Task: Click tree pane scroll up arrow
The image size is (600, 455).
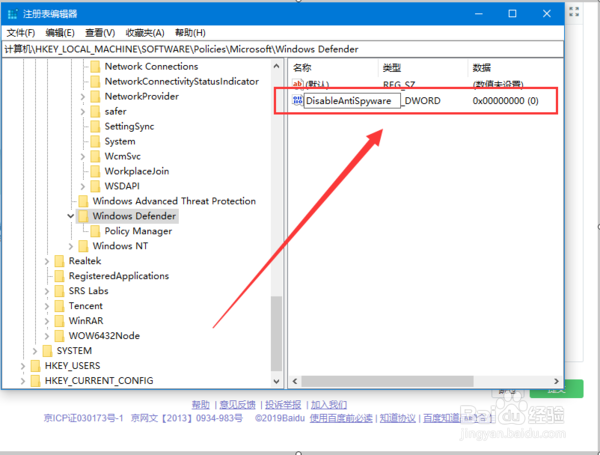Action: tap(276, 66)
